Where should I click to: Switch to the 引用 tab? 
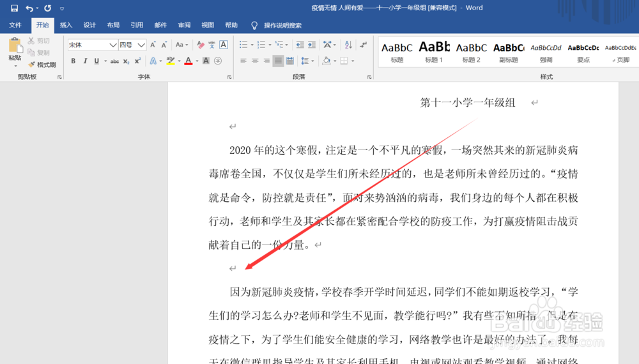tap(137, 26)
